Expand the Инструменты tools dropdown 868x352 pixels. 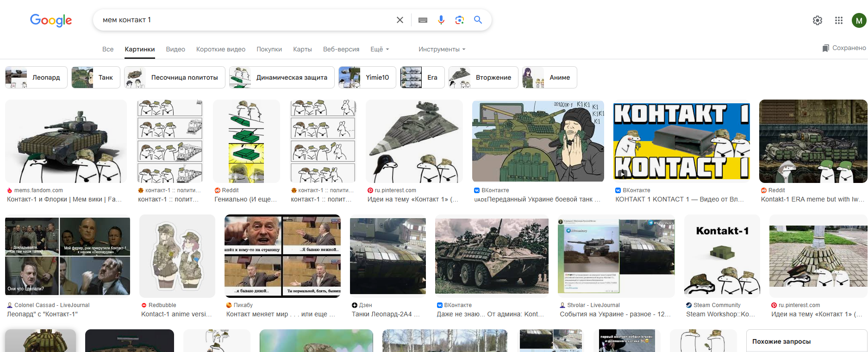(442, 49)
